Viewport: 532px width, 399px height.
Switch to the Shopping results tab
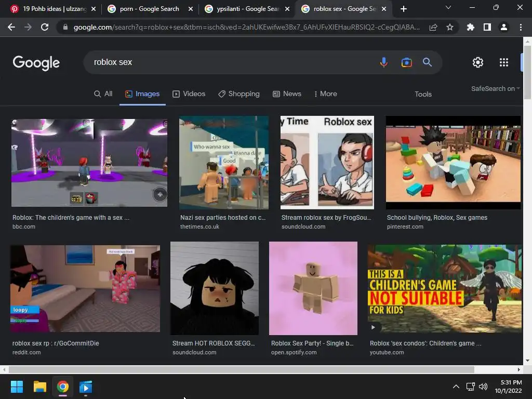tap(239, 94)
